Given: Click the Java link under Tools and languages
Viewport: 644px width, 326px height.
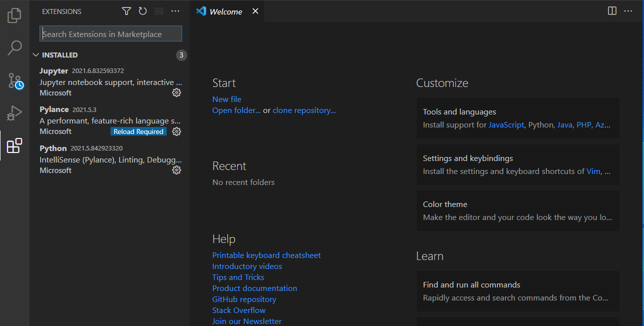Looking at the screenshot, I should [564, 125].
